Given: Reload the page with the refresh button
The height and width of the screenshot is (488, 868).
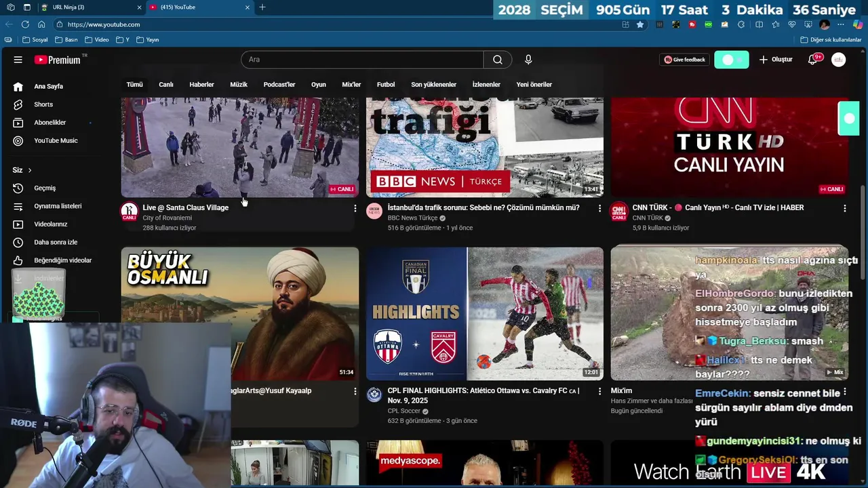Looking at the screenshot, I should tap(25, 24).
